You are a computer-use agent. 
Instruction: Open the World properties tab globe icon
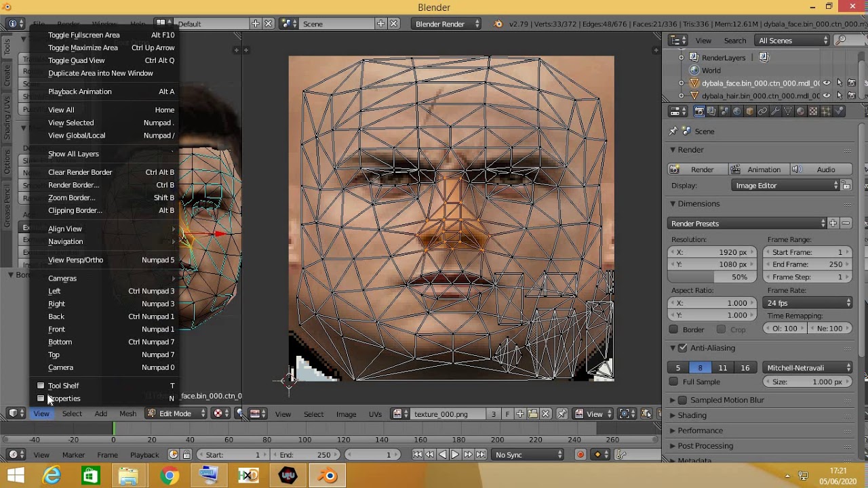click(x=737, y=111)
